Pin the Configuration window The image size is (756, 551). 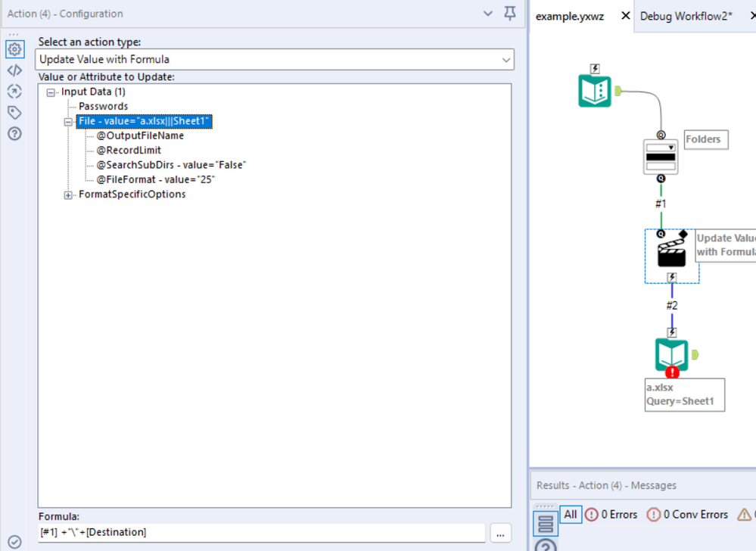pyautogui.click(x=510, y=14)
